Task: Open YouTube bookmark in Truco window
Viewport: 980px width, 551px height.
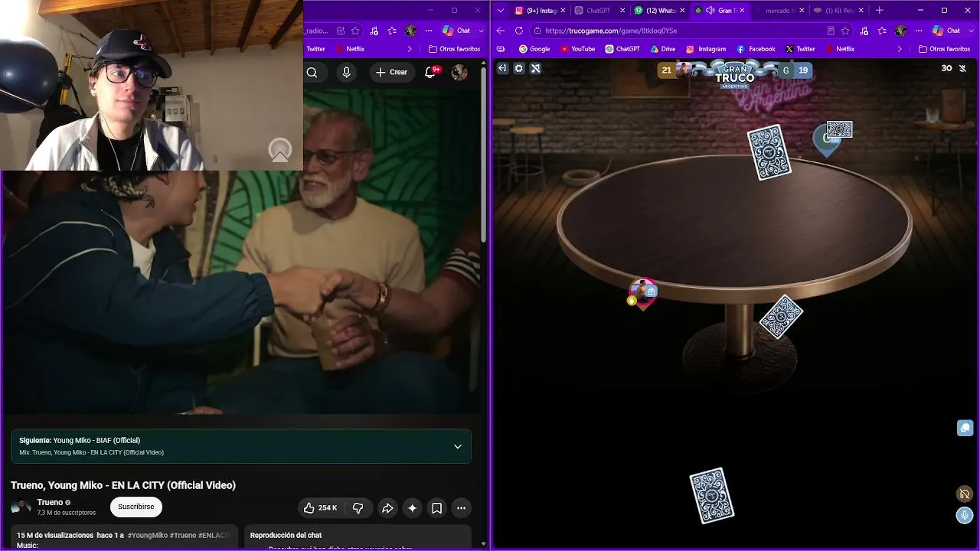Action: click(578, 49)
